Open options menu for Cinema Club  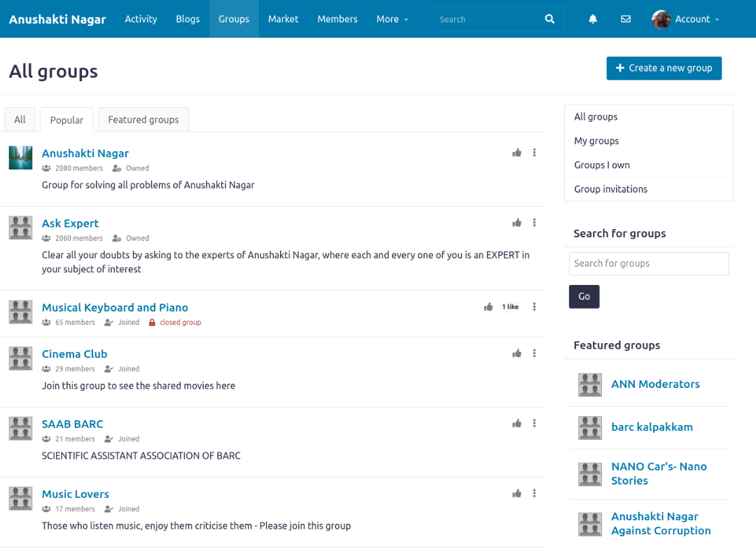[534, 354]
